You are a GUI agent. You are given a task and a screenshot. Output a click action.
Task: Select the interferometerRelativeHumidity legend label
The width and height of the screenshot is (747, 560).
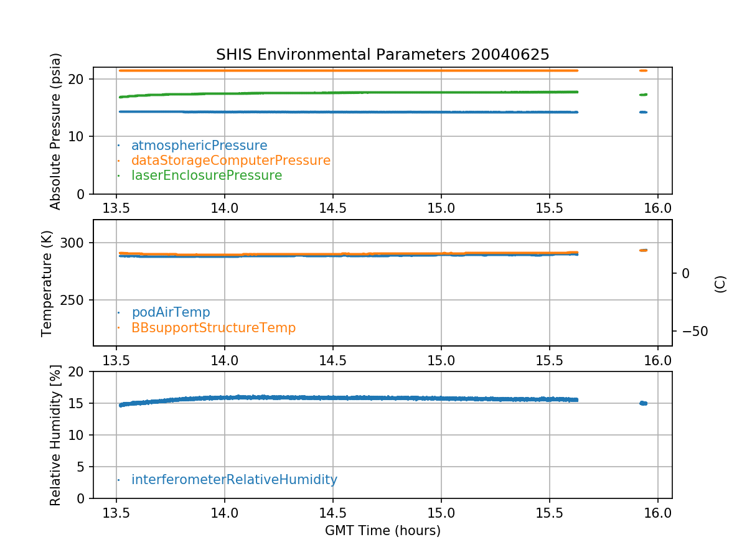(234, 480)
